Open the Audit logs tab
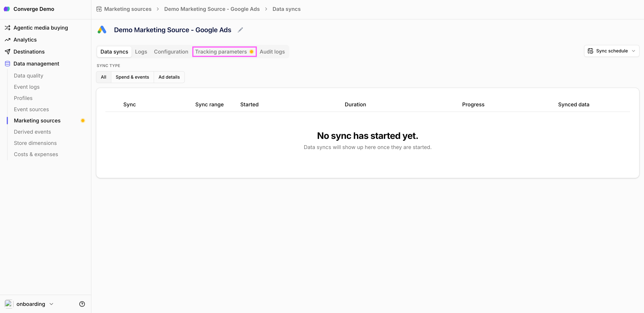The height and width of the screenshot is (313, 644). click(272, 52)
